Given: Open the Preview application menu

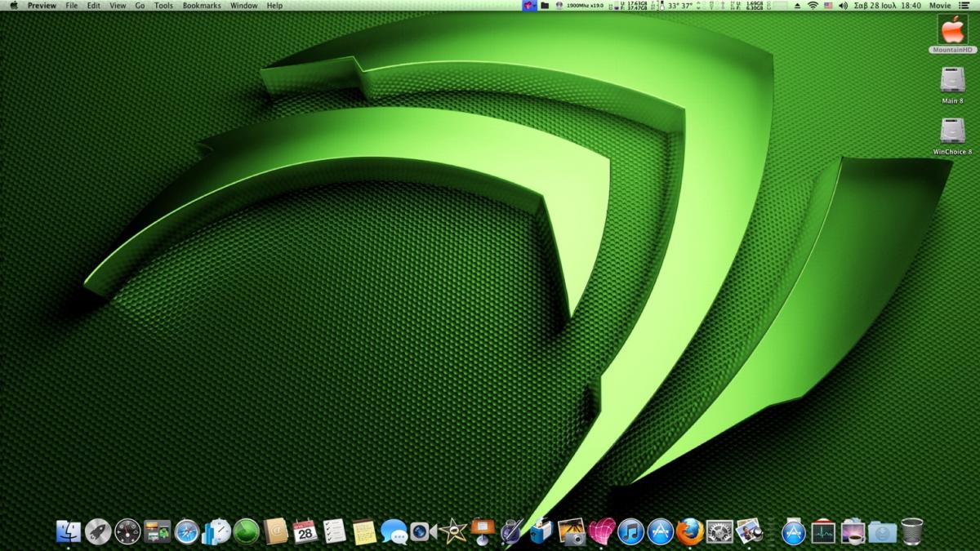Looking at the screenshot, I should pos(42,6).
